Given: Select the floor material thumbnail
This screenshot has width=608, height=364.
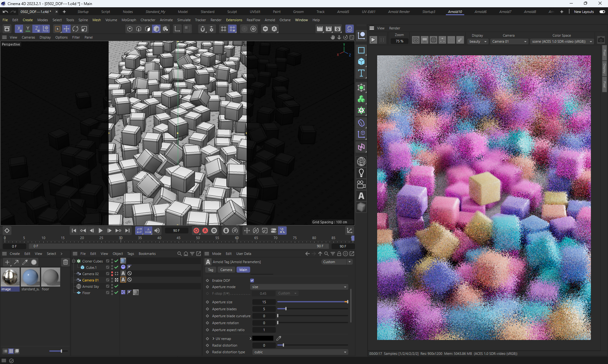Looking at the screenshot, I should tap(50, 277).
